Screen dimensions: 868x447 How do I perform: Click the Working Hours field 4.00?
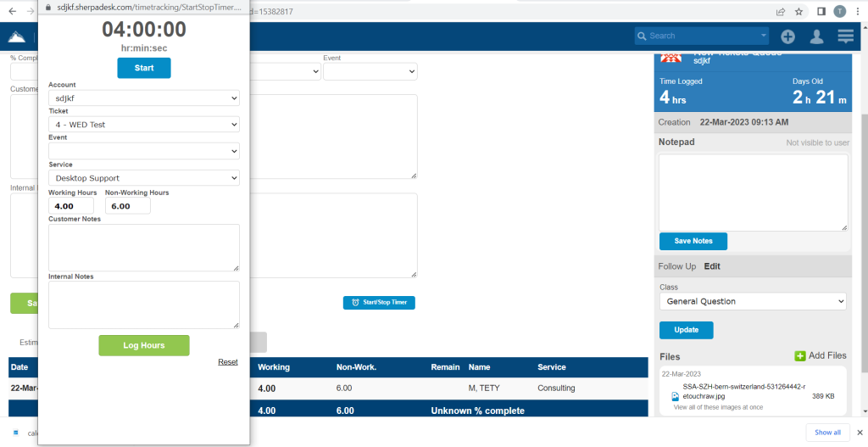click(x=71, y=206)
